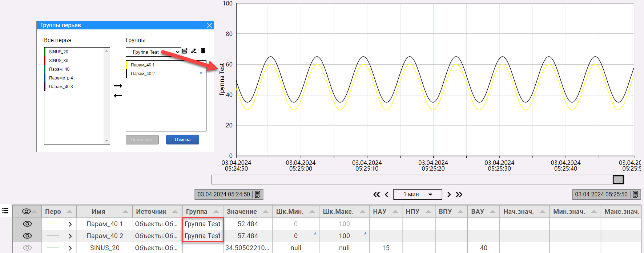Click the rename group pencil icon
The height and width of the screenshot is (253, 644).
click(x=194, y=51)
